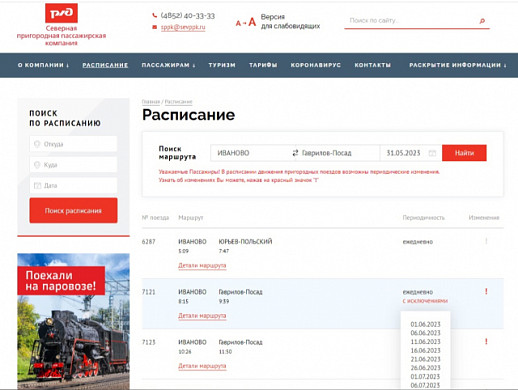Open the calendar icon next to 31.05.2023
Viewport: 518px width, 390px height.
tap(432, 153)
